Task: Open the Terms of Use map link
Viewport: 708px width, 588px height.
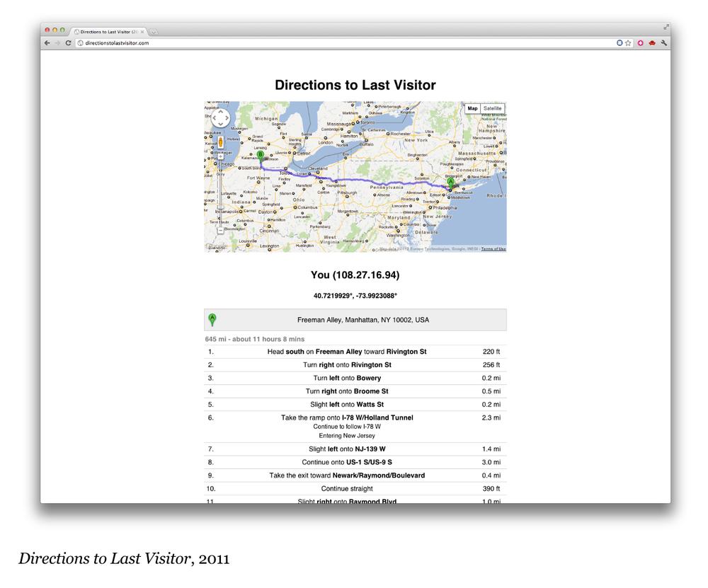Action: tap(493, 249)
